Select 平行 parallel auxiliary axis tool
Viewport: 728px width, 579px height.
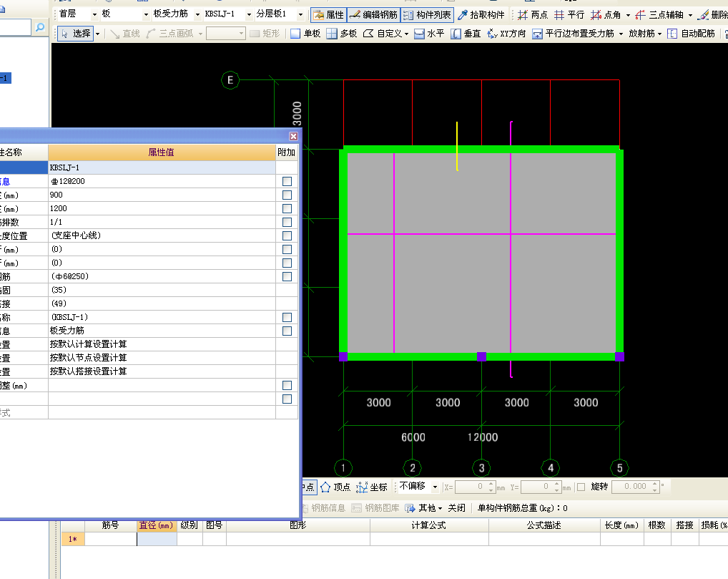tap(569, 15)
